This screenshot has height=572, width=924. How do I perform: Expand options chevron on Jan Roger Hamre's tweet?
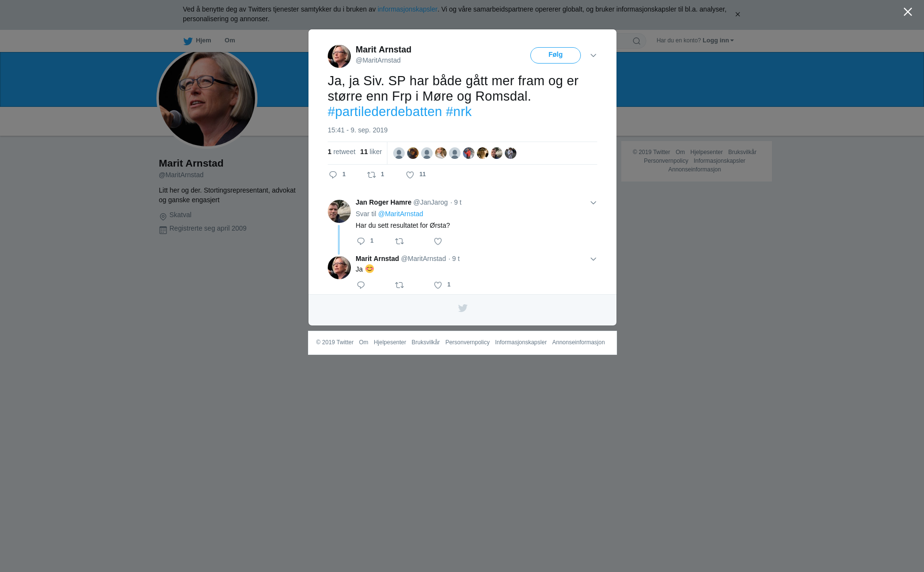[x=593, y=203]
